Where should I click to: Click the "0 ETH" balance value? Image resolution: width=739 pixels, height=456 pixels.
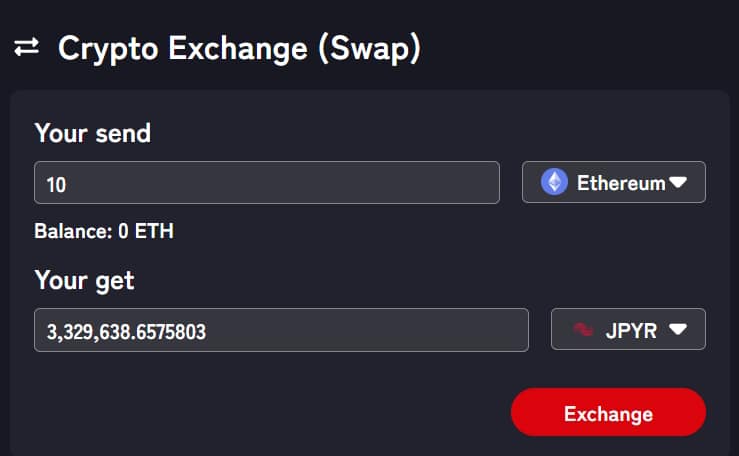coord(144,231)
